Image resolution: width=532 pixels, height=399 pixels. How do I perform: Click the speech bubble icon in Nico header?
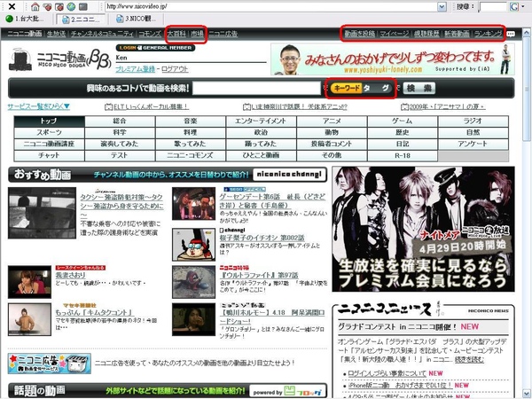[511, 34]
